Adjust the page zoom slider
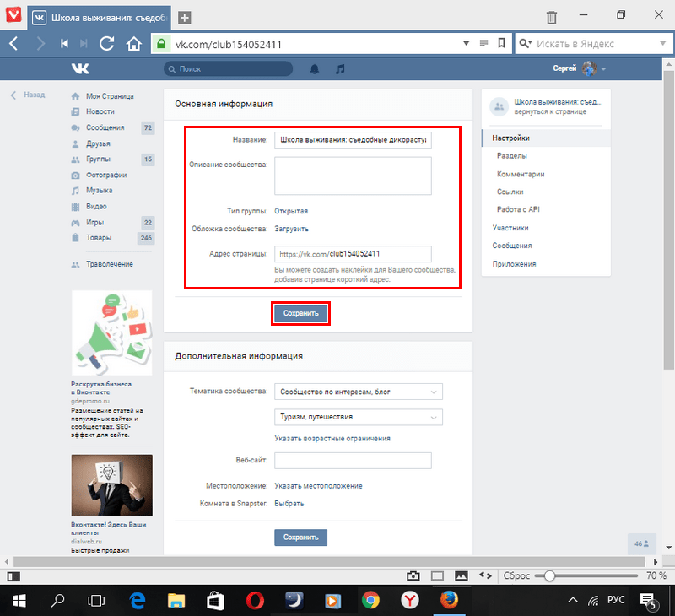 (x=550, y=575)
